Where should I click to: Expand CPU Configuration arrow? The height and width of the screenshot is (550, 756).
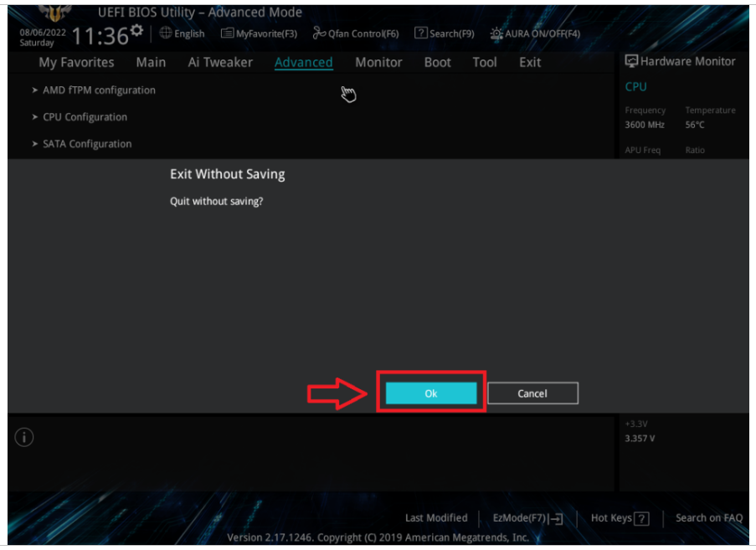pyautogui.click(x=34, y=117)
